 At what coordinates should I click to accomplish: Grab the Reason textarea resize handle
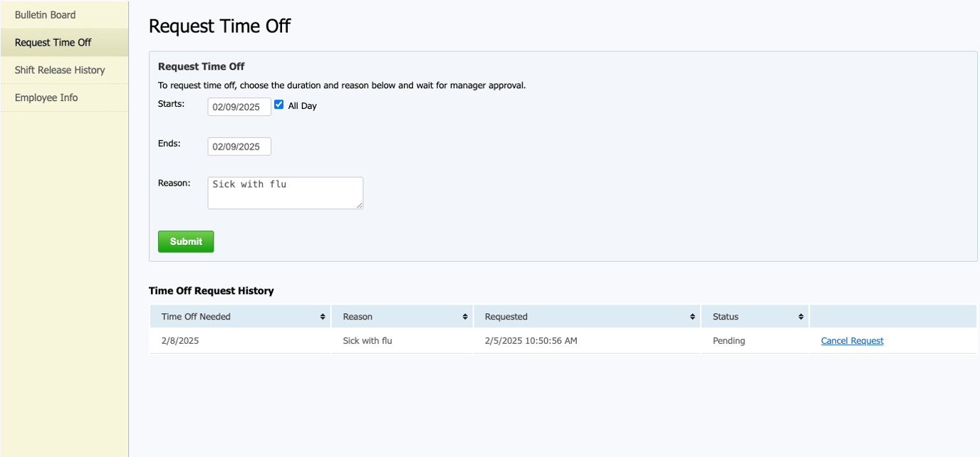click(360, 206)
